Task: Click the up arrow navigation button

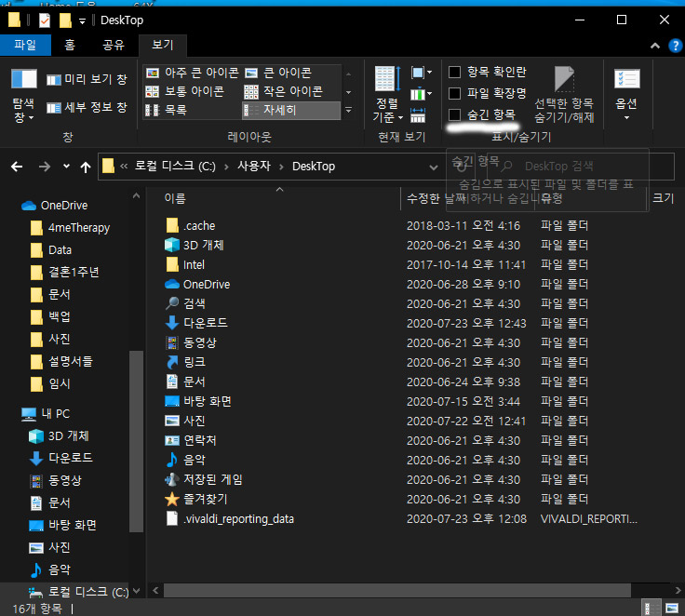Action: tap(86, 167)
